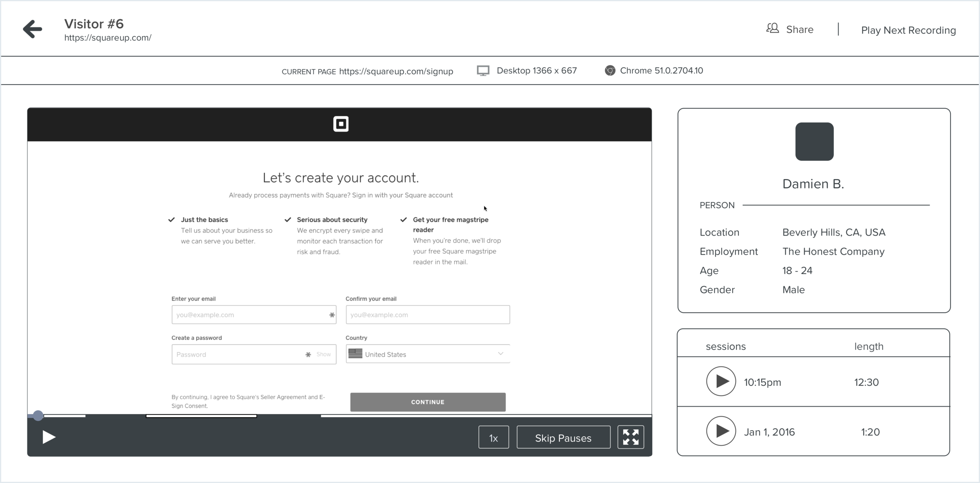The height and width of the screenshot is (483, 980).
Task: Click the Square logo in recording
Action: (x=341, y=124)
